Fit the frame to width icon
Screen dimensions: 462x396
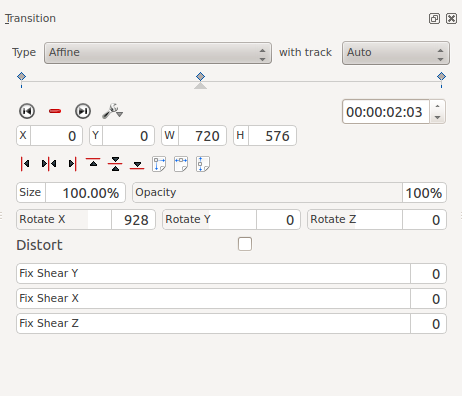coord(181,164)
